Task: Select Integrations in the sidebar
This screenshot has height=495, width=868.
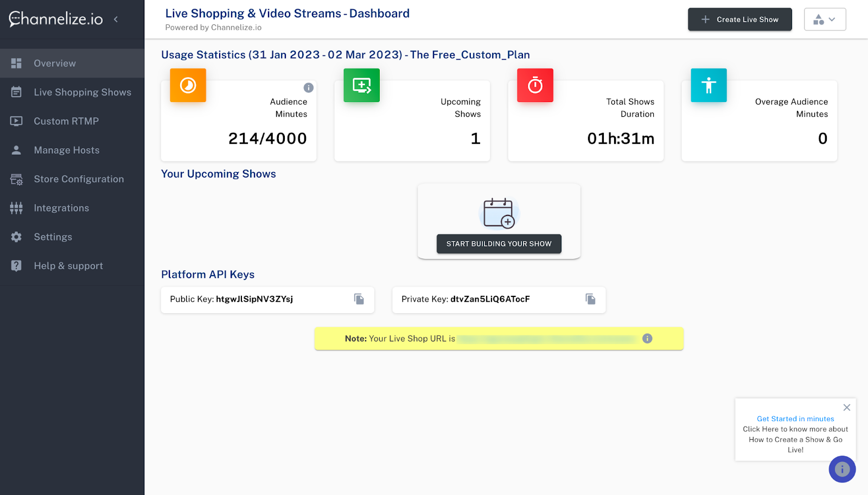Action: (72, 208)
